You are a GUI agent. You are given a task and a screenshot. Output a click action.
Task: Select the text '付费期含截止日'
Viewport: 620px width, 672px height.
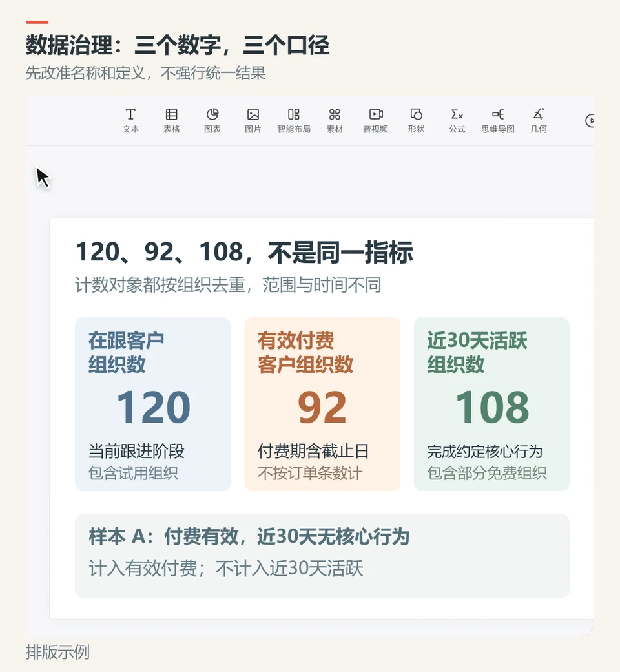313,451
